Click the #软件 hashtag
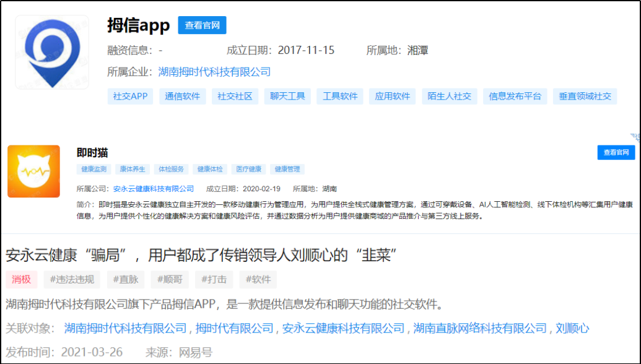 click(x=258, y=279)
